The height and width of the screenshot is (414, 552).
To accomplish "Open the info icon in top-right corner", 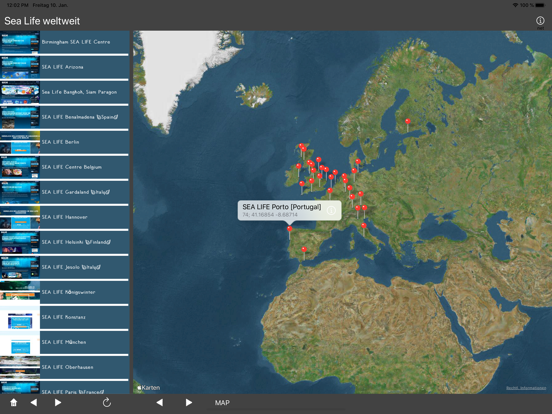I will tap(540, 21).
